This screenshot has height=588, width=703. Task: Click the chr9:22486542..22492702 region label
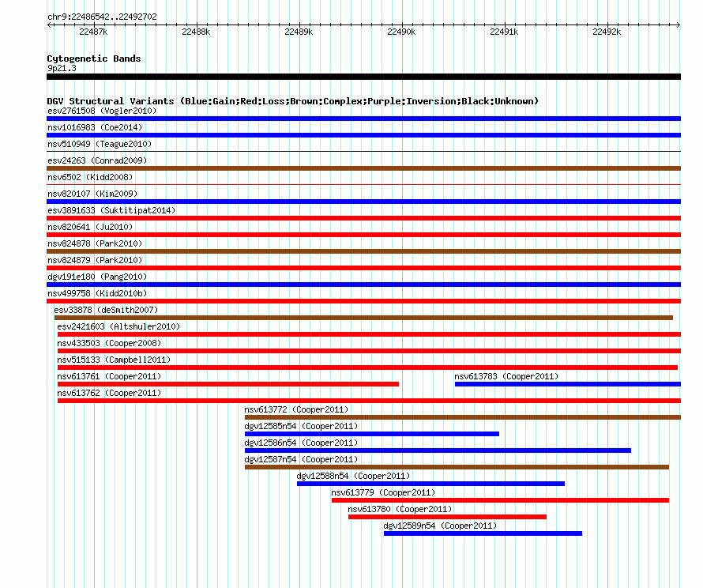tap(102, 17)
